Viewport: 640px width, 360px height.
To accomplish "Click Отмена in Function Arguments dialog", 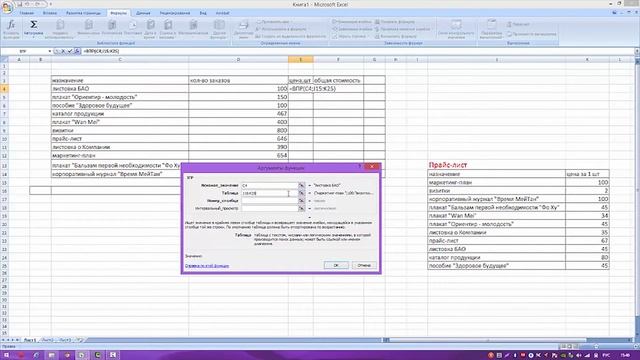I will [364, 265].
